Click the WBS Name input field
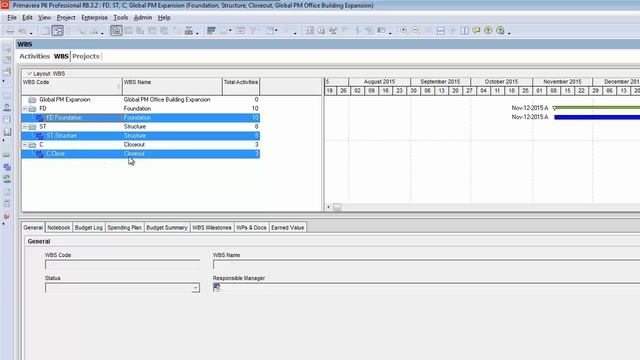Viewport: 640px width, 360px height. (x=426, y=265)
